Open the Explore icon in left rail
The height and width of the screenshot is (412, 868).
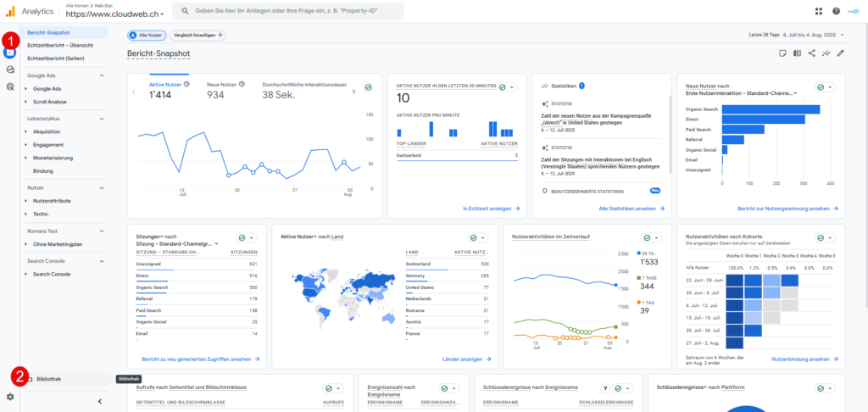(10, 70)
